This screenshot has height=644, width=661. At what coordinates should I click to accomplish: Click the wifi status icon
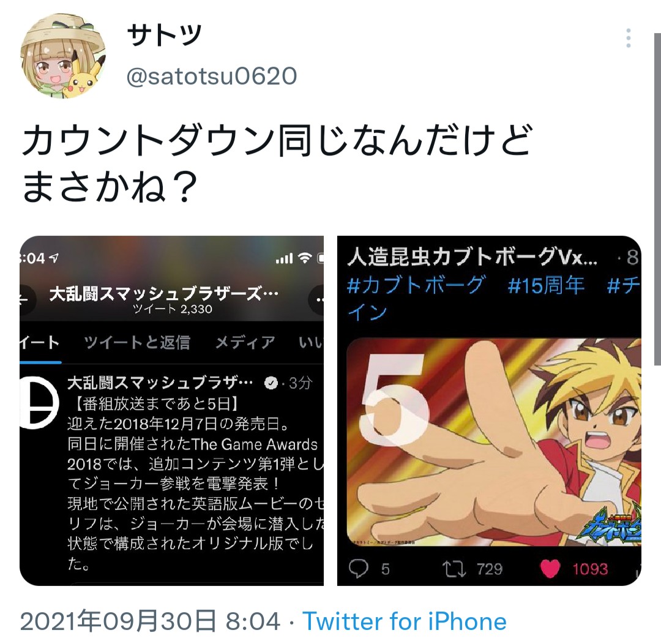point(304,258)
